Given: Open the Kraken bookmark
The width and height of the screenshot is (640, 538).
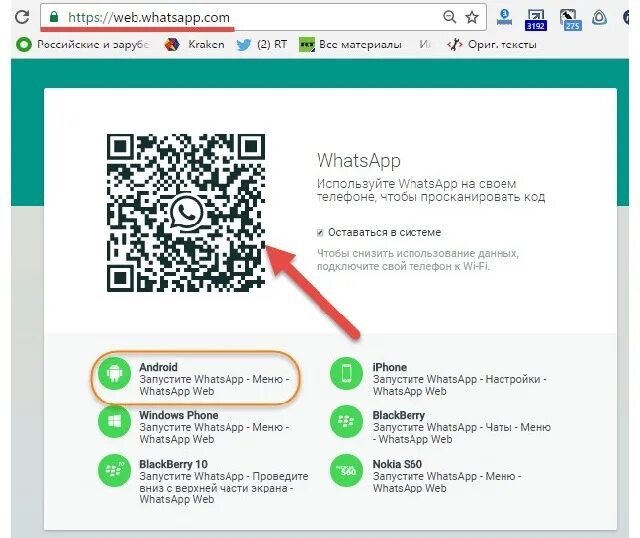Looking at the screenshot, I should coord(194,44).
